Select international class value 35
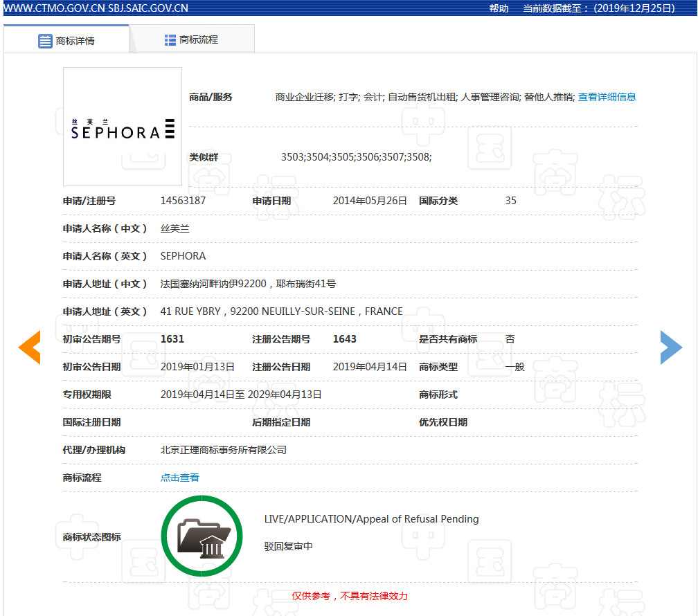The image size is (698, 616). click(510, 201)
